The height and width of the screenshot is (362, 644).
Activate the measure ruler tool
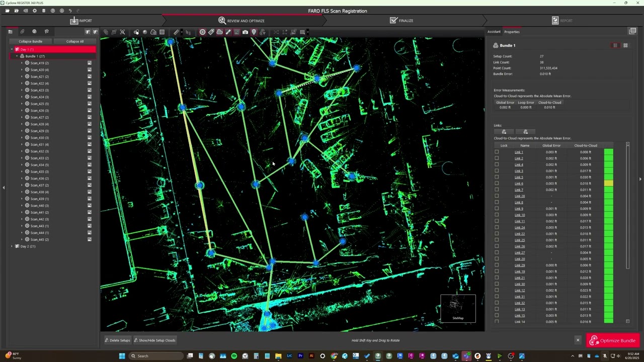(x=177, y=32)
